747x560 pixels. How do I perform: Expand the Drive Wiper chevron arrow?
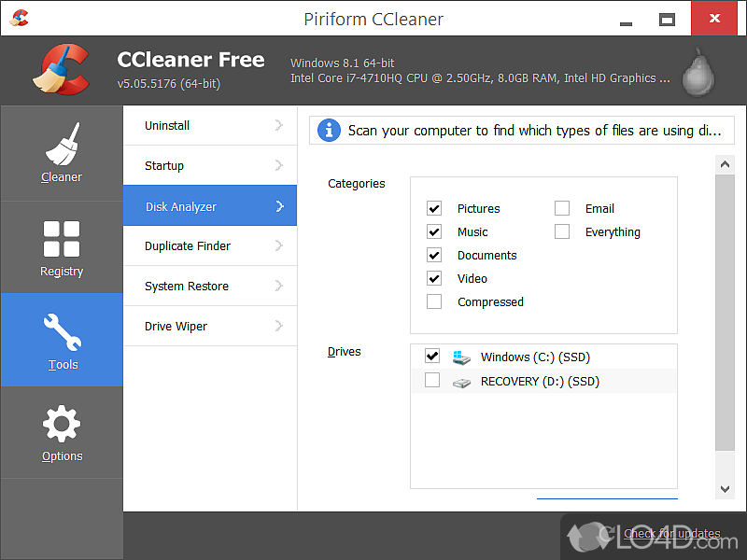[x=279, y=326]
